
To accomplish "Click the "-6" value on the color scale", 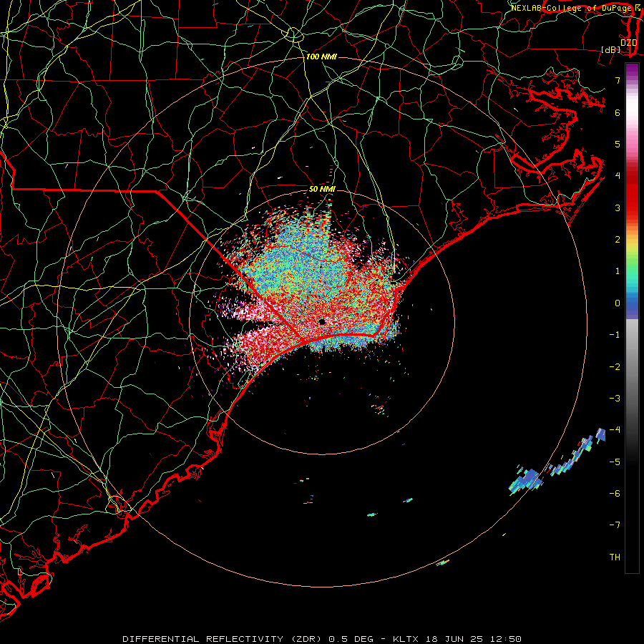I will (615, 494).
